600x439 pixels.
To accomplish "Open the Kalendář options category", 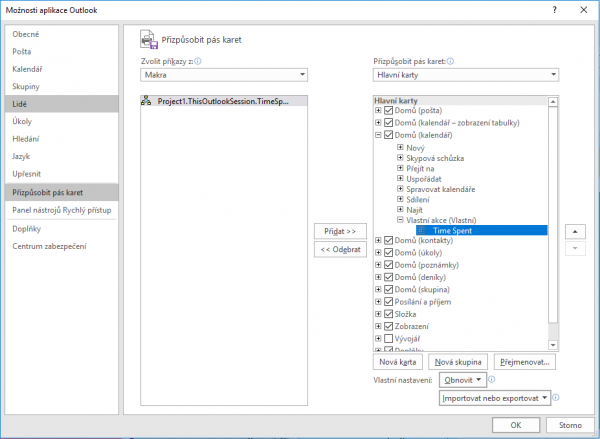I will pos(62,69).
